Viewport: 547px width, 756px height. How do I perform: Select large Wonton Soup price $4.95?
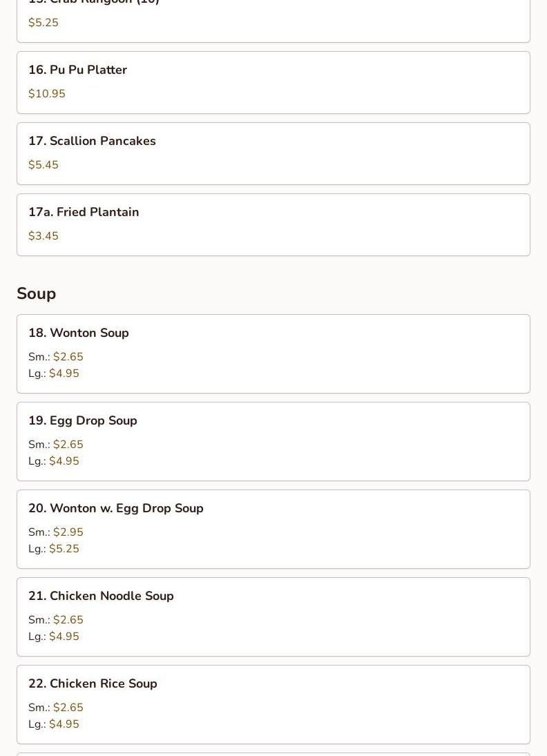[64, 374]
